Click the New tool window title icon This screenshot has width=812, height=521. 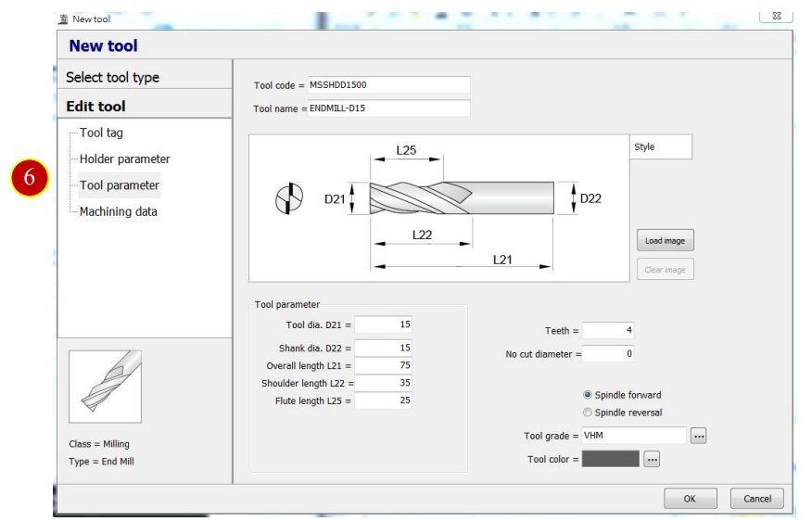tap(63, 19)
